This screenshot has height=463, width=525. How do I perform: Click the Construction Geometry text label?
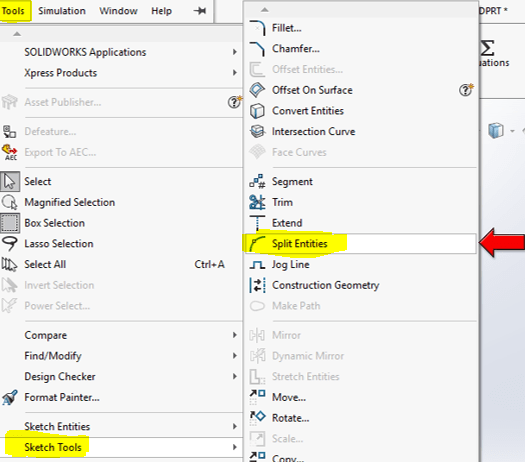tap(325, 285)
